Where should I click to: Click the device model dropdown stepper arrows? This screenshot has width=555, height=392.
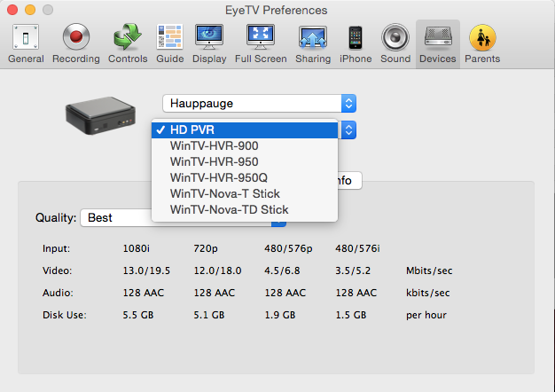(348, 130)
